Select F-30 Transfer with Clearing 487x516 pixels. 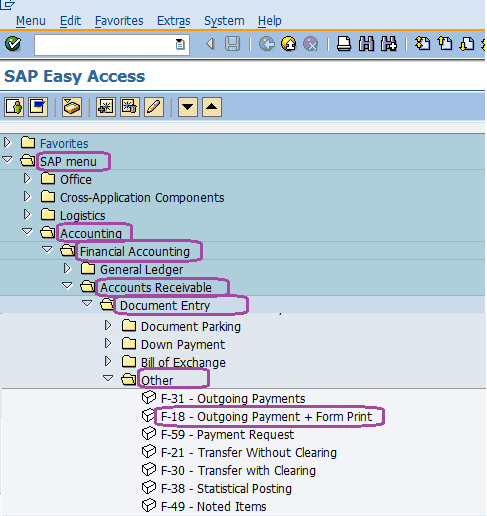click(238, 471)
